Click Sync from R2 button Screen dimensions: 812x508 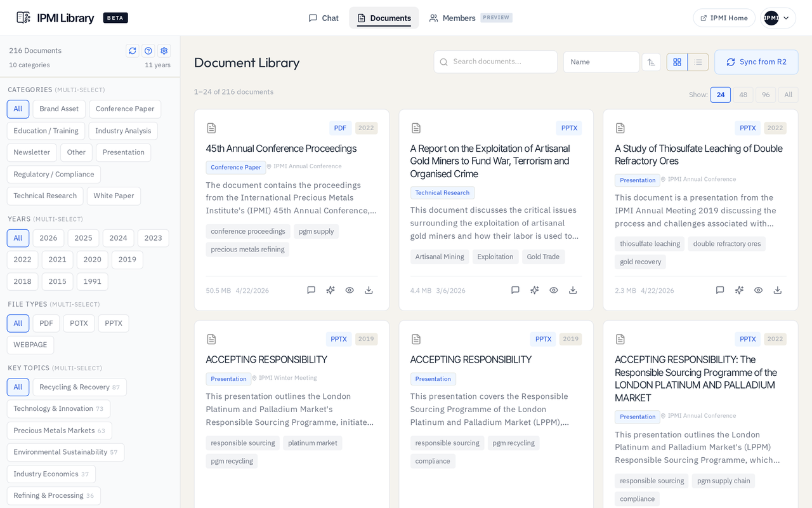click(x=756, y=62)
